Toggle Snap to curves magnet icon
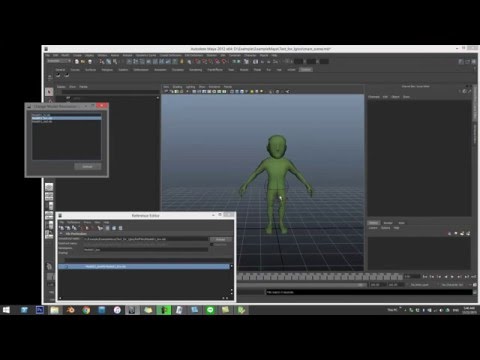 tap(204, 62)
